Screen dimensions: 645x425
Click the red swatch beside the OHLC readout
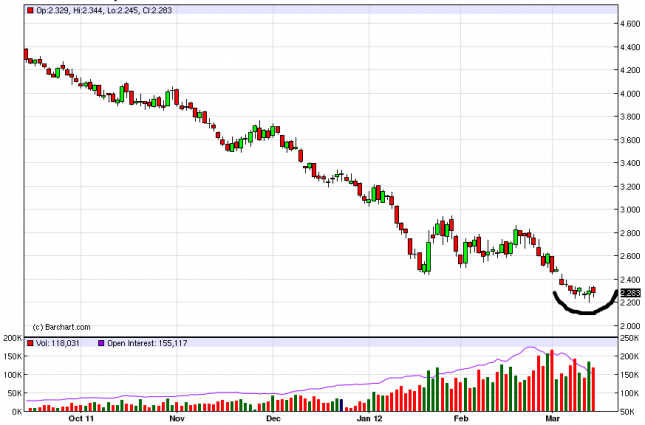pos(29,9)
